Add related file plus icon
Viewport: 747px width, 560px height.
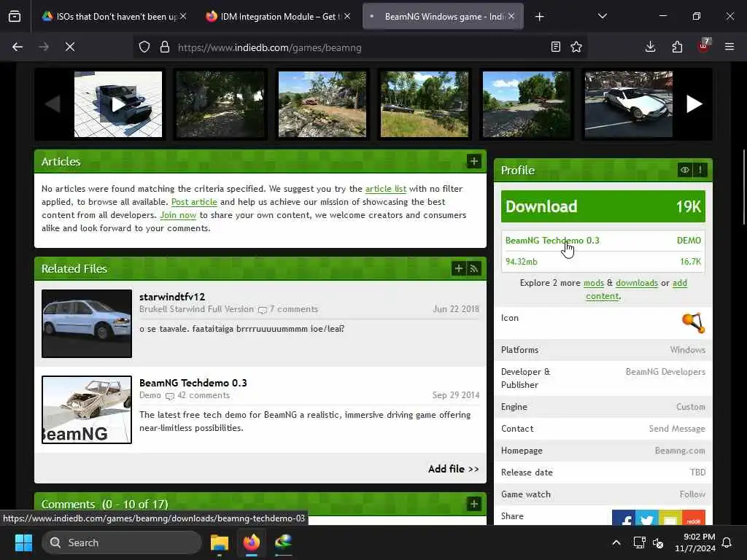click(458, 268)
